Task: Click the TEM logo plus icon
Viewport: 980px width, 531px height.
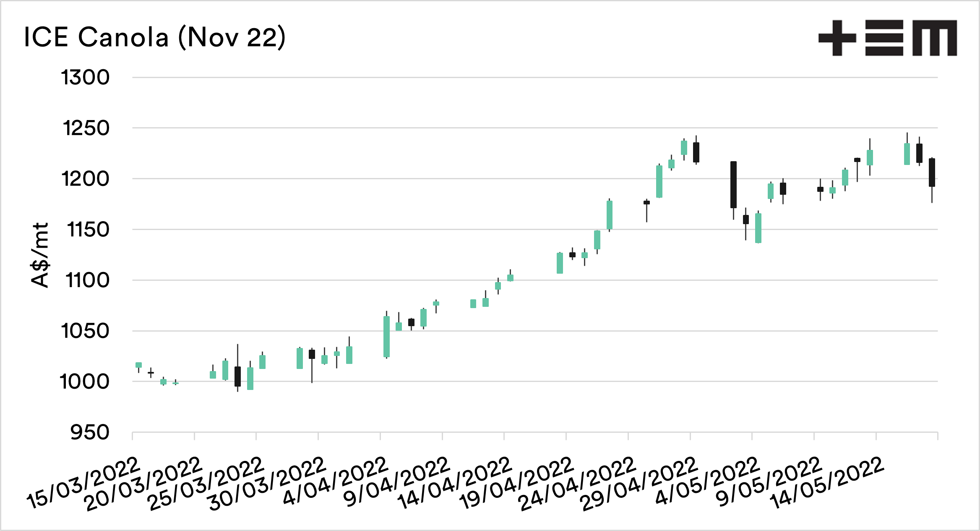Action: tap(837, 38)
